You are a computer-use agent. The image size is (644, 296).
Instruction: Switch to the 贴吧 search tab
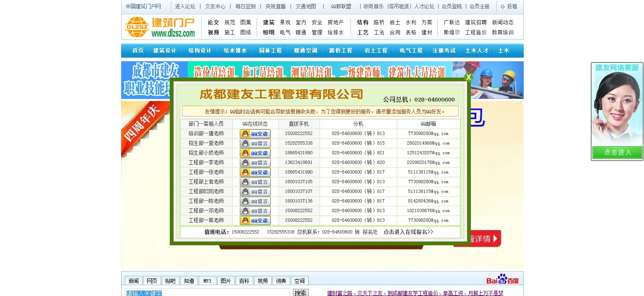(x=170, y=280)
